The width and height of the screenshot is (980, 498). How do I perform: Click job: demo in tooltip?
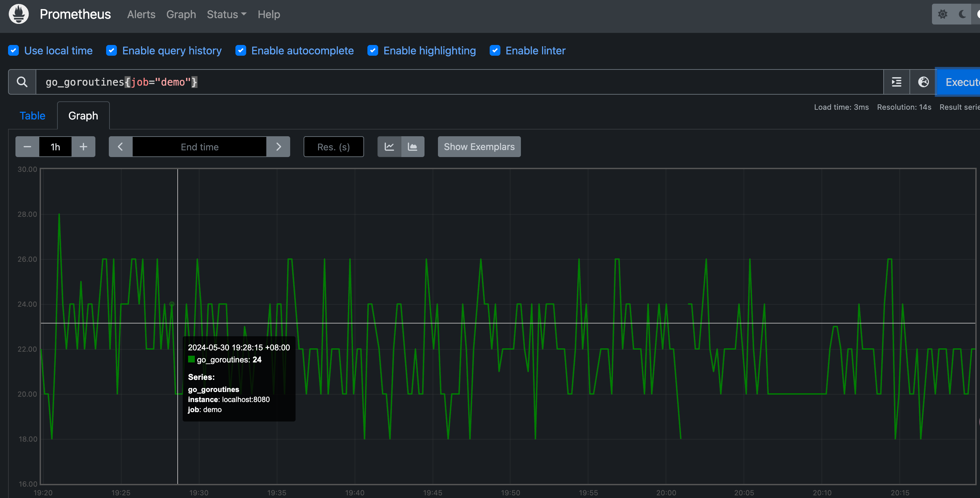click(205, 410)
